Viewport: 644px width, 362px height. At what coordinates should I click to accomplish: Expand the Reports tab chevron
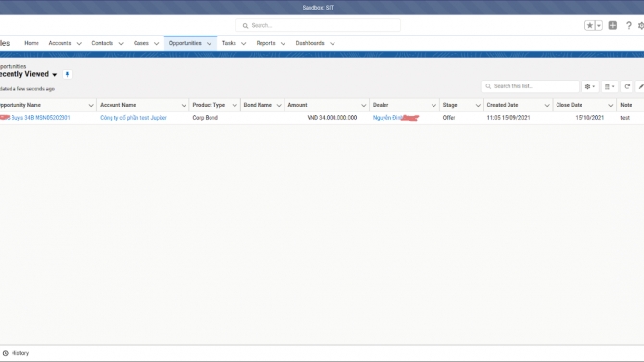[283, 43]
